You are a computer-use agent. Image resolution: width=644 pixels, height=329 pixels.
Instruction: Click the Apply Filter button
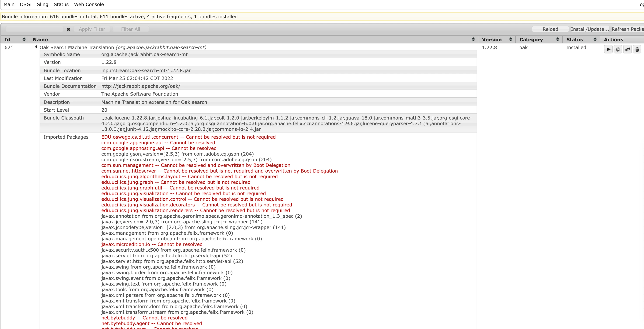click(x=92, y=29)
